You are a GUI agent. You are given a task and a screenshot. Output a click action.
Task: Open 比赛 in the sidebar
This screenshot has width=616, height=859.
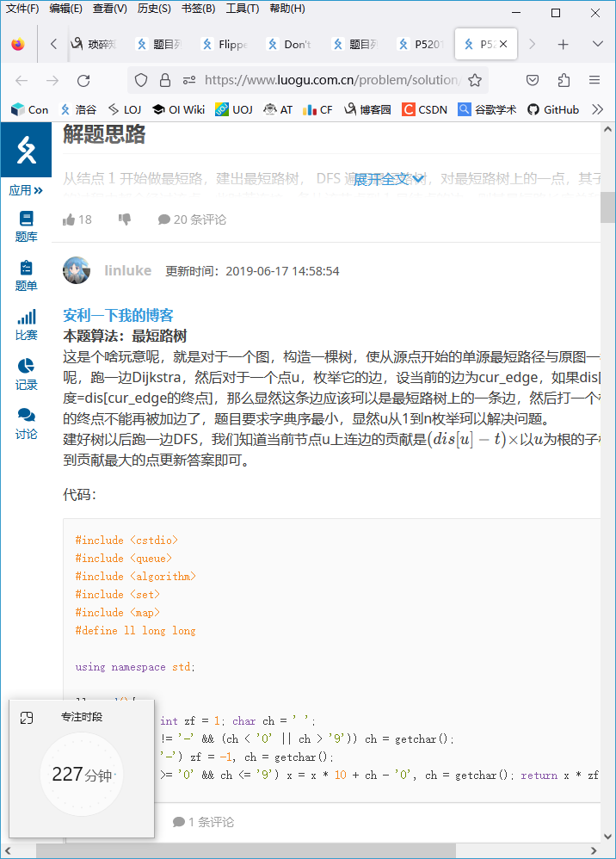point(26,325)
